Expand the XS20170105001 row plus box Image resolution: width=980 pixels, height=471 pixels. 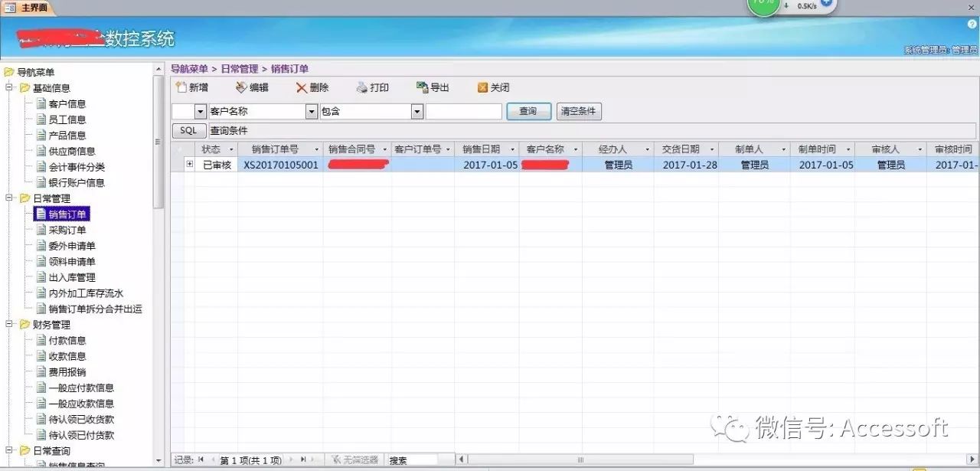(x=189, y=164)
